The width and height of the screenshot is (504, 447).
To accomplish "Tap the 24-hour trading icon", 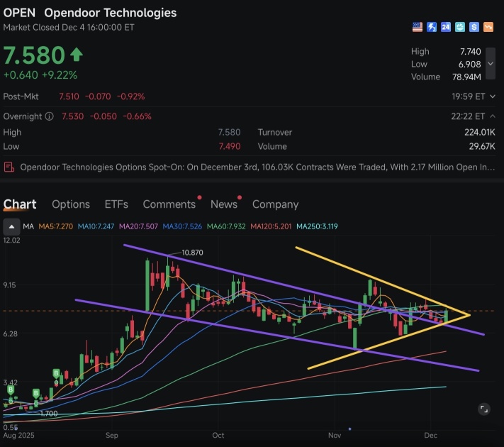I will (445, 27).
